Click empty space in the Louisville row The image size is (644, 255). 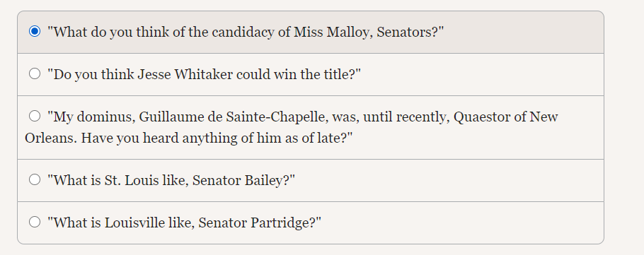point(460,223)
